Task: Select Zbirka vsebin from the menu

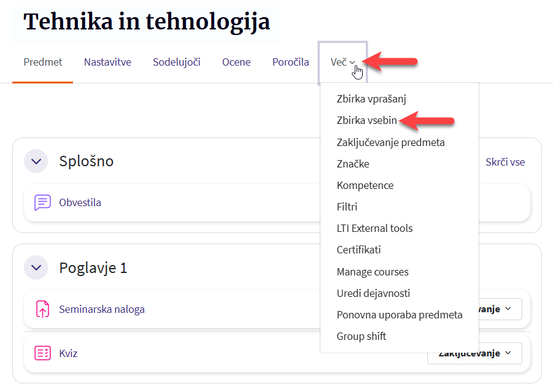Action: pyautogui.click(x=367, y=121)
